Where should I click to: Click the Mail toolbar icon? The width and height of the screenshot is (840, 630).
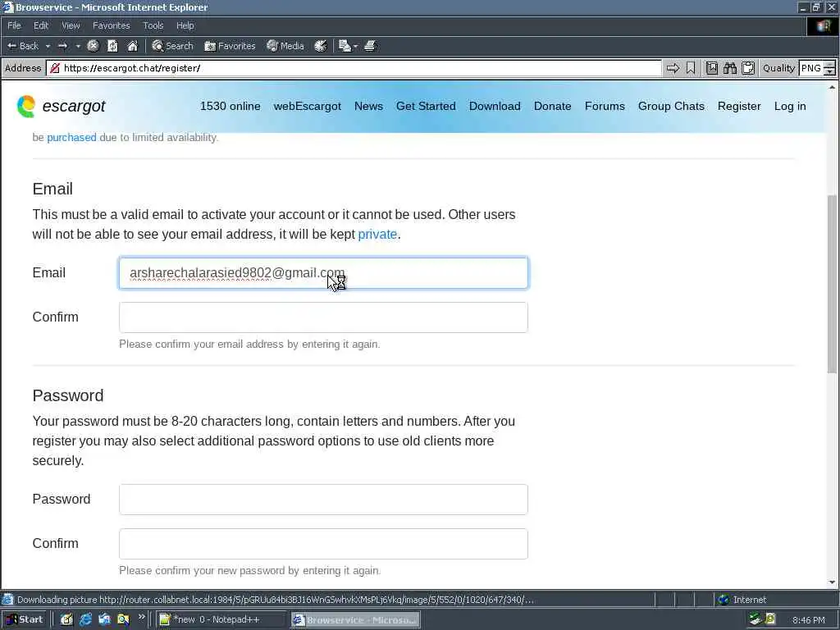click(x=345, y=46)
